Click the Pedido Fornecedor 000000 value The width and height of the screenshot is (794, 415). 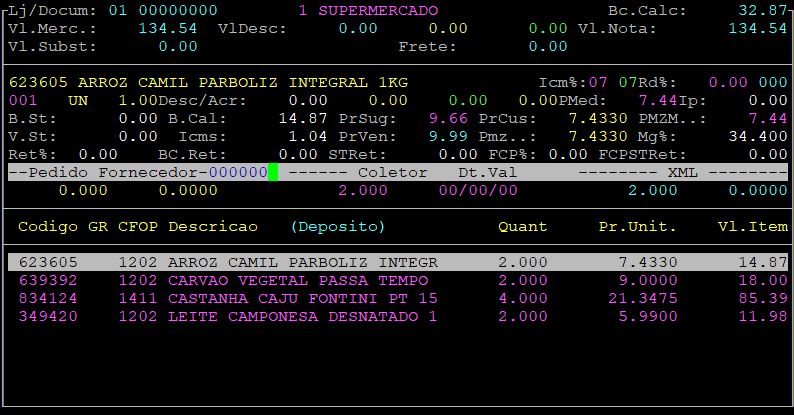coord(238,173)
